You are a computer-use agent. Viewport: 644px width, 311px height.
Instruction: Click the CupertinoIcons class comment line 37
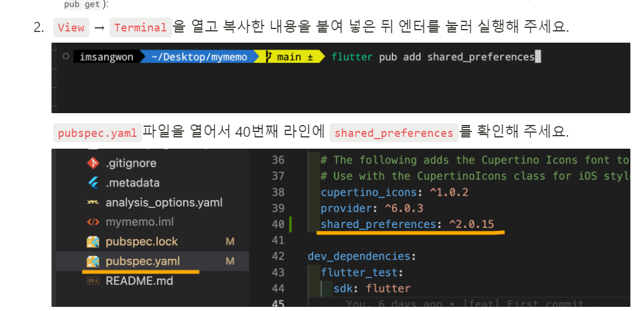pos(475,176)
